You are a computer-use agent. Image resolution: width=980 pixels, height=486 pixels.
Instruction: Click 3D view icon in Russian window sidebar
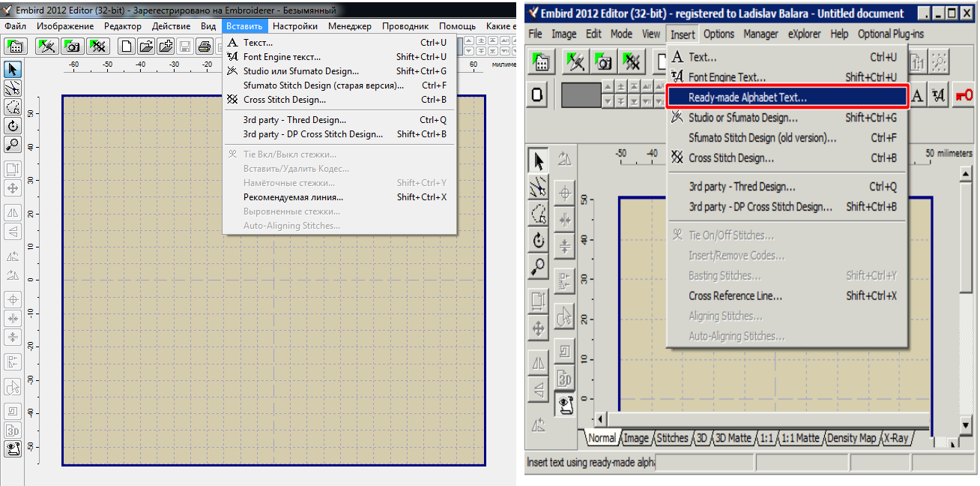point(13,430)
